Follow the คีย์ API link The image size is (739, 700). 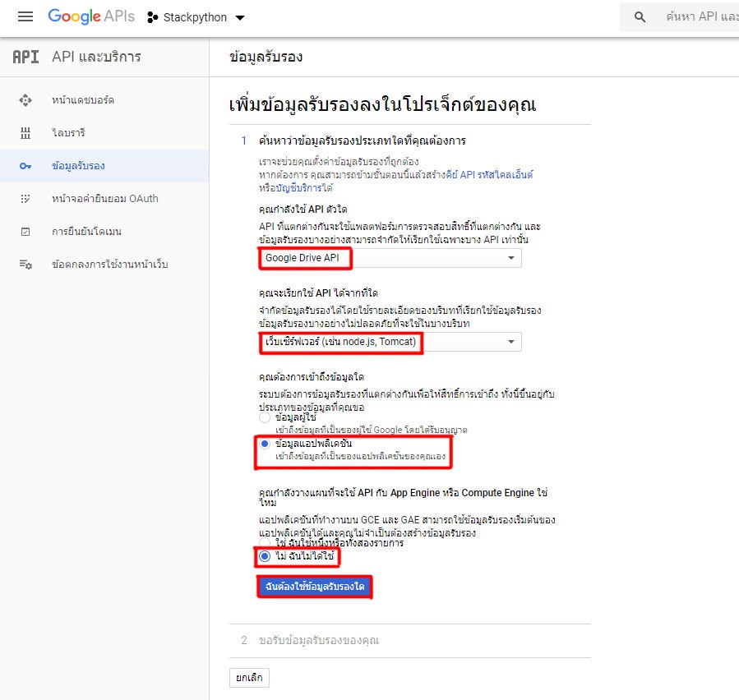tap(461, 175)
